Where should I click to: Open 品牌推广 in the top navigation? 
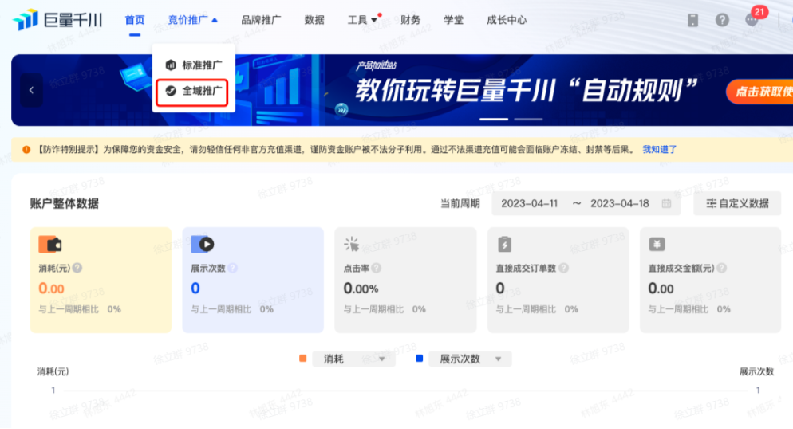click(261, 20)
